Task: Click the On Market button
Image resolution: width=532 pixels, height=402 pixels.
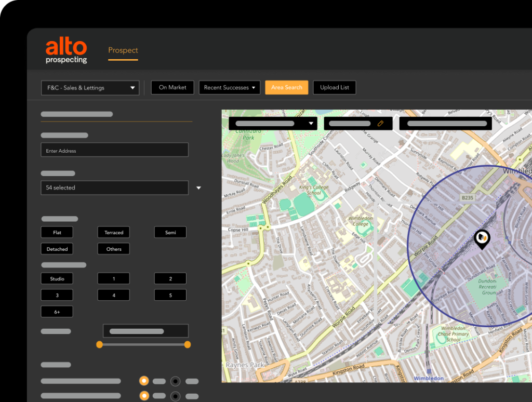Action: pyautogui.click(x=172, y=88)
